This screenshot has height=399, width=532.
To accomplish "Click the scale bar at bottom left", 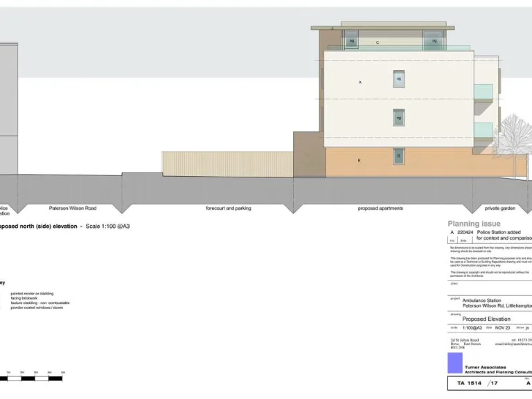I will pos(35,378).
